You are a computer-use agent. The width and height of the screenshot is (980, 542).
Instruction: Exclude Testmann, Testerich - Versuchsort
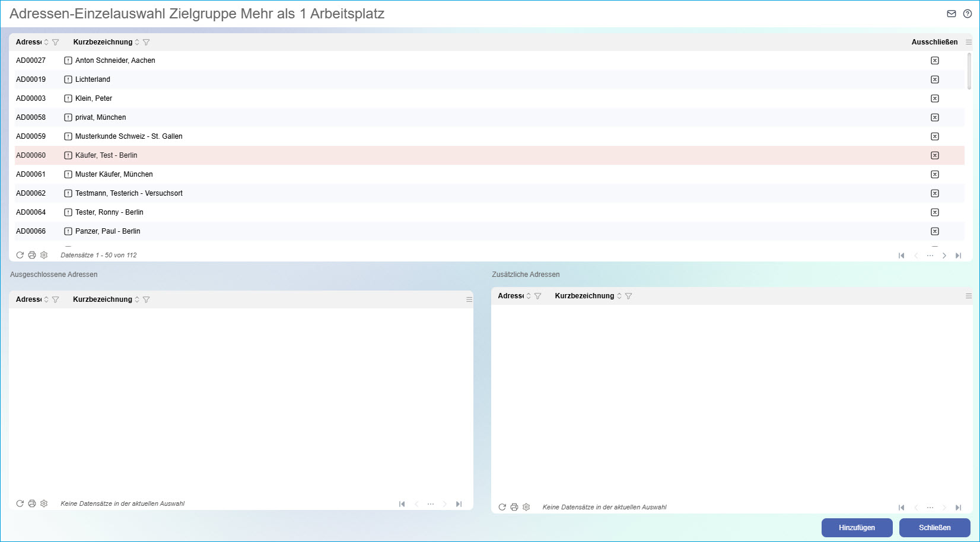pyautogui.click(x=935, y=193)
